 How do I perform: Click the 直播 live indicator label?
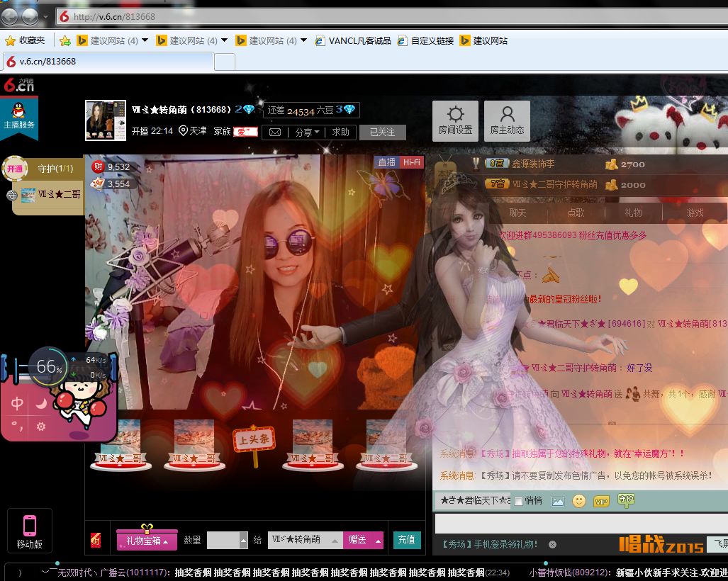tap(386, 162)
